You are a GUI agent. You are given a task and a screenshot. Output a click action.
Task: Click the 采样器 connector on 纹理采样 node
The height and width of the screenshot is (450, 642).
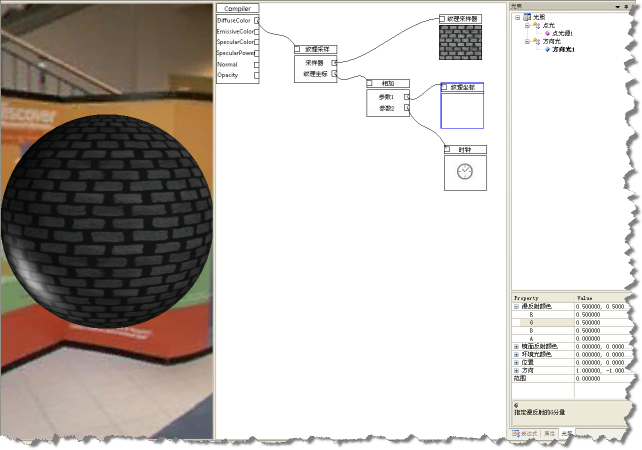pyautogui.click(x=335, y=63)
